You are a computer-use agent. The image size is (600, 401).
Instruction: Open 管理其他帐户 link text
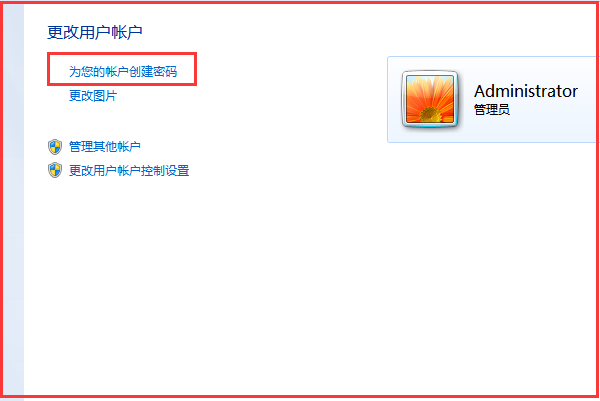[x=104, y=147]
